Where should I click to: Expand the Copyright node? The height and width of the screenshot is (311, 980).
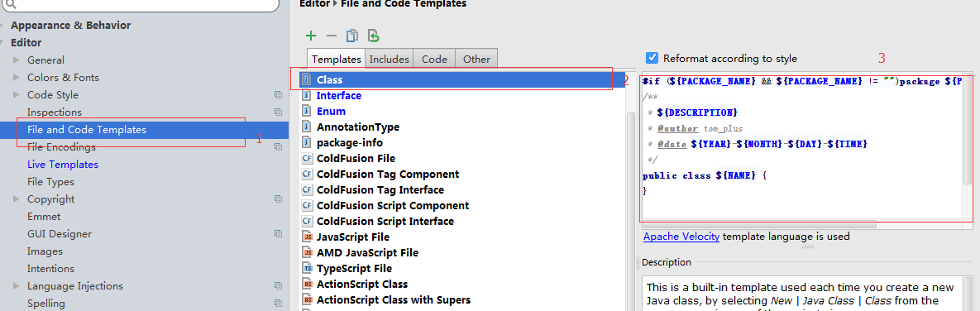pyautogui.click(x=17, y=199)
